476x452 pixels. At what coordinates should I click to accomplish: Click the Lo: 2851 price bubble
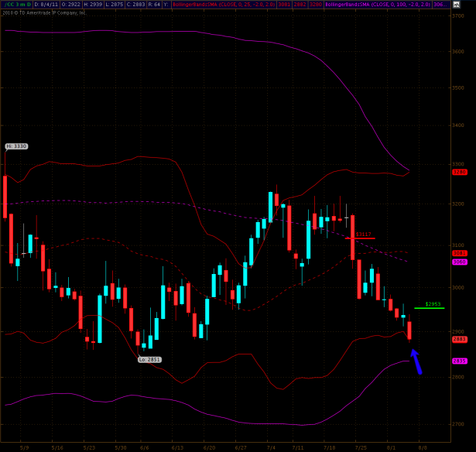point(149,359)
